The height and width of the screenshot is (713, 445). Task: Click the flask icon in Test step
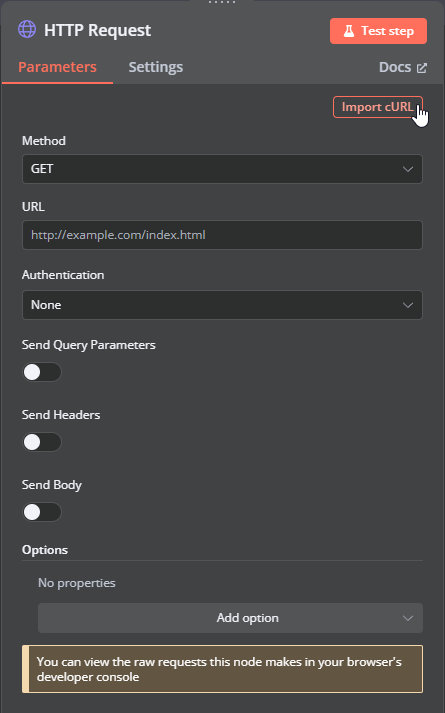tap(349, 31)
